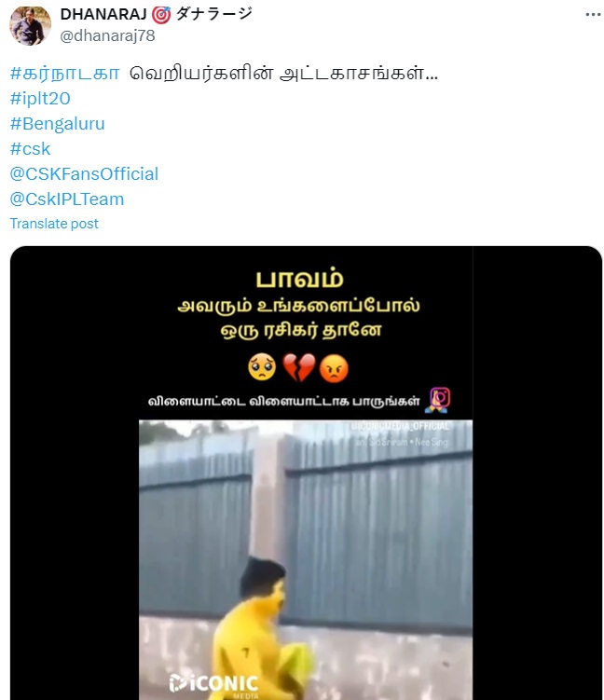
Task: Open the three-dot more options menu
Action: click(x=593, y=15)
